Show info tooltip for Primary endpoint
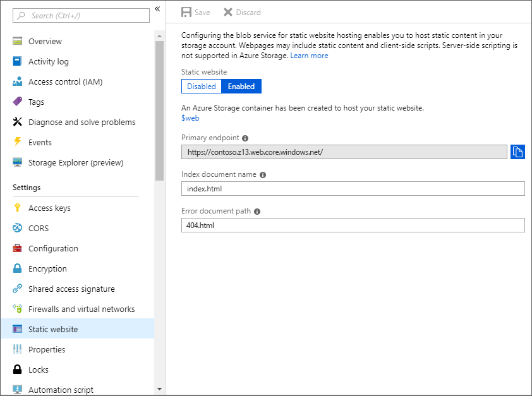The width and height of the screenshot is (532, 396). 245,138
